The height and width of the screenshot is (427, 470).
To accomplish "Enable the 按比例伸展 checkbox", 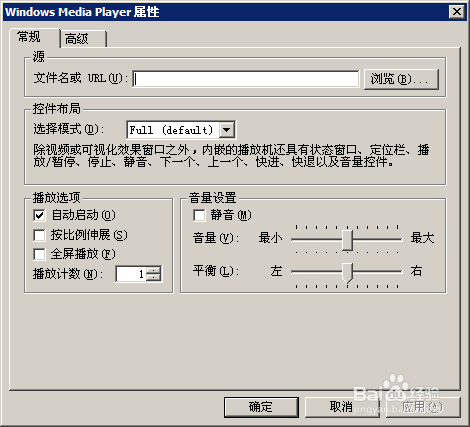I will (x=39, y=235).
